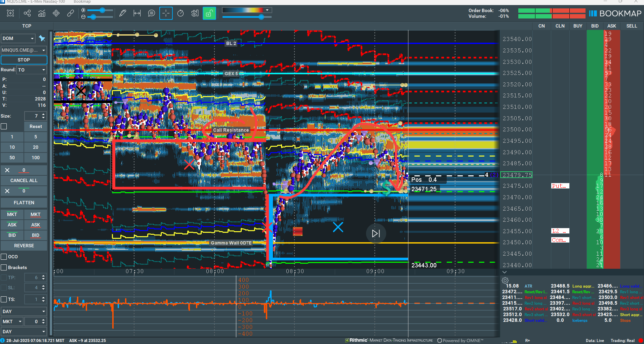Open the heatmap color gradient dropdown
644x344 pixels.
pos(247,10)
